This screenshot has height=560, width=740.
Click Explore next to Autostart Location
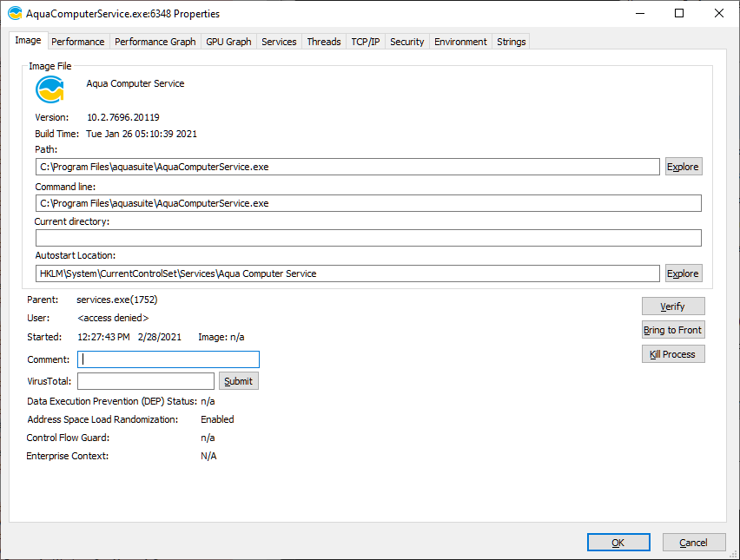(683, 273)
